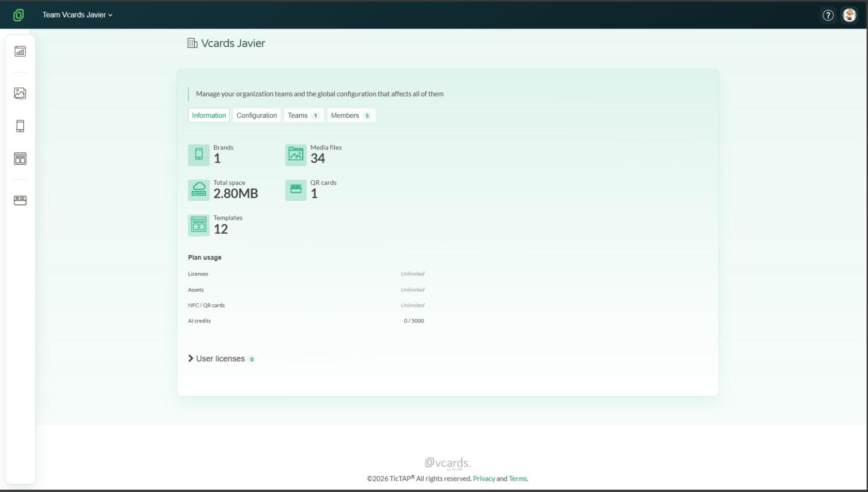Open the mobile brands sidebar icon
This screenshot has height=492, width=868.
tap(20, 126)
